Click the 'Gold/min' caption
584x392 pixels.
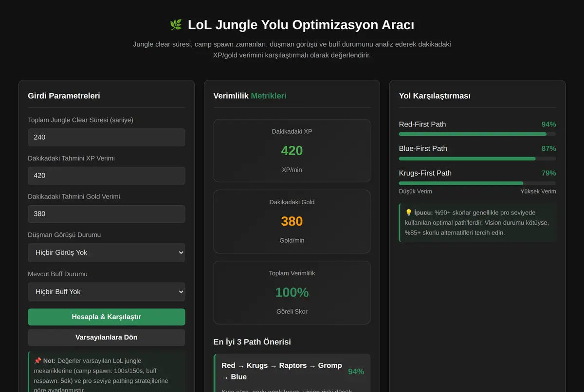click(292, 240)
